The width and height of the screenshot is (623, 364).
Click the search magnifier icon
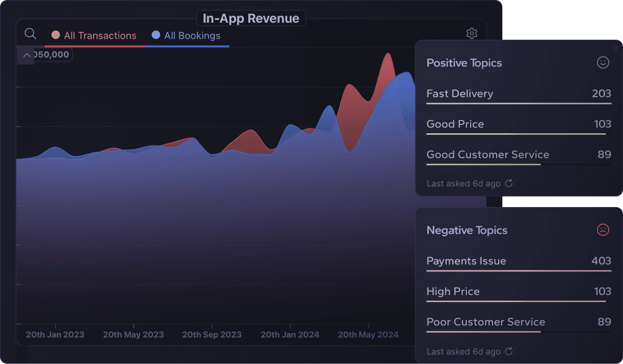pos(30,34)
